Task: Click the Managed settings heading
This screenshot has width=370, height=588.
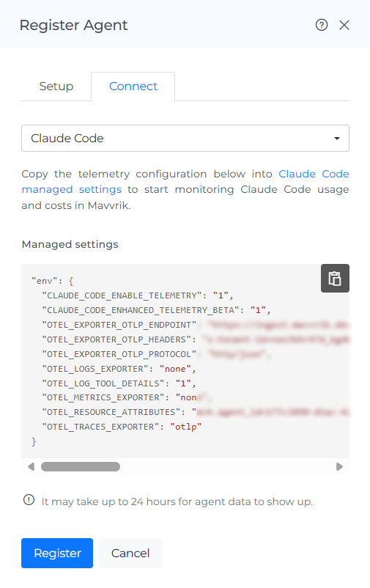Action: (x=70, y=244)
